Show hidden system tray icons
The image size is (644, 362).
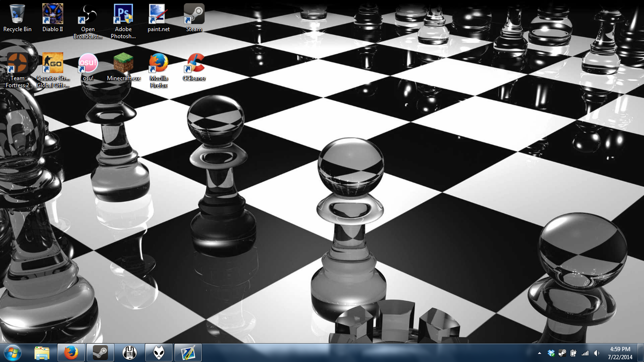pyautogui.click(x=539, y=353)
